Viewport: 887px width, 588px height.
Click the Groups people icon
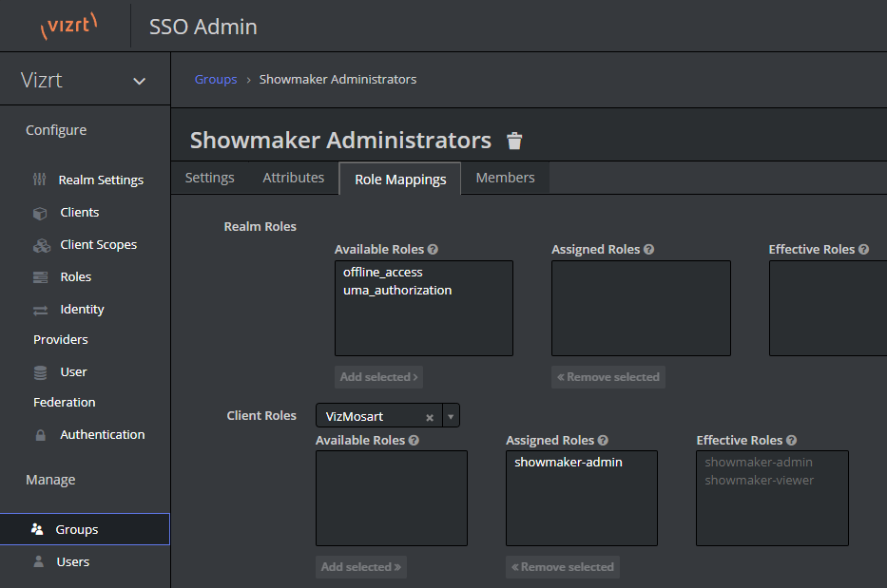click(x=37, y=529)
